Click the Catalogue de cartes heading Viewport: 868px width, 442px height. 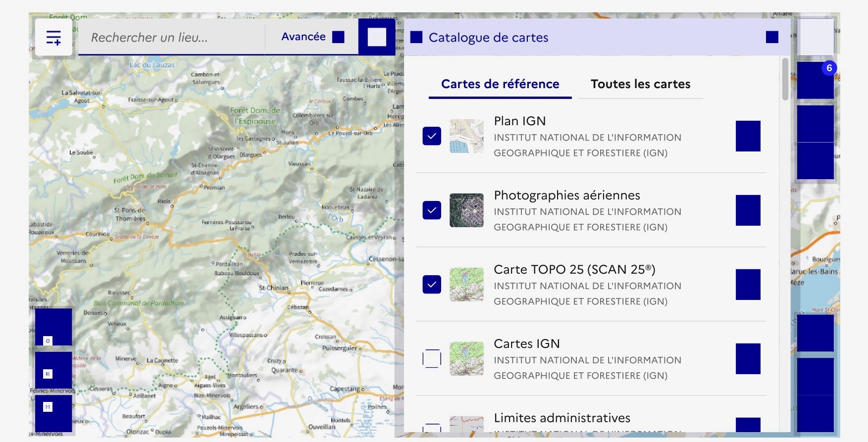(x=488, y=38)
